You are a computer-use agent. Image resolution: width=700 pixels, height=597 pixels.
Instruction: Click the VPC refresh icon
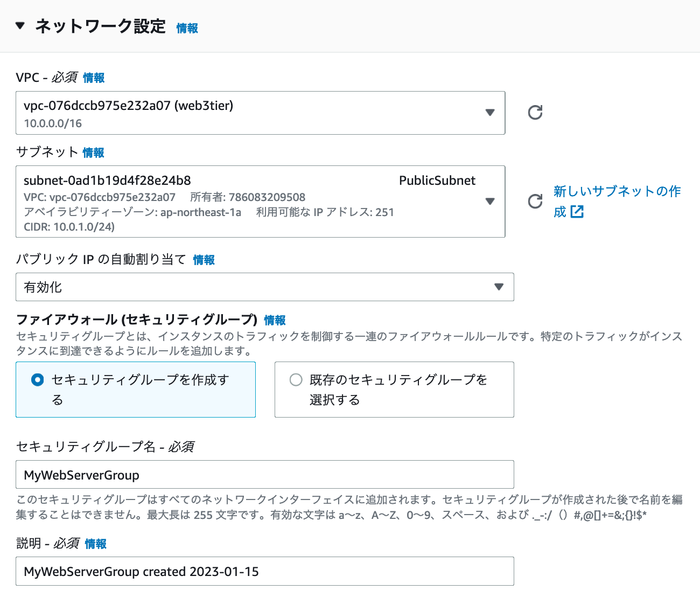tap(535, 113)
